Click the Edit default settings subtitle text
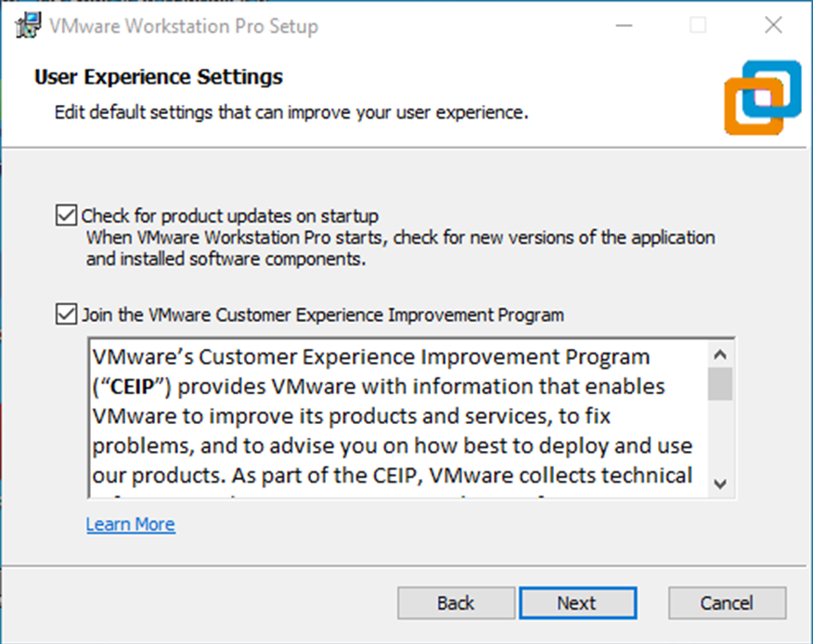 (x=290, y=113)
